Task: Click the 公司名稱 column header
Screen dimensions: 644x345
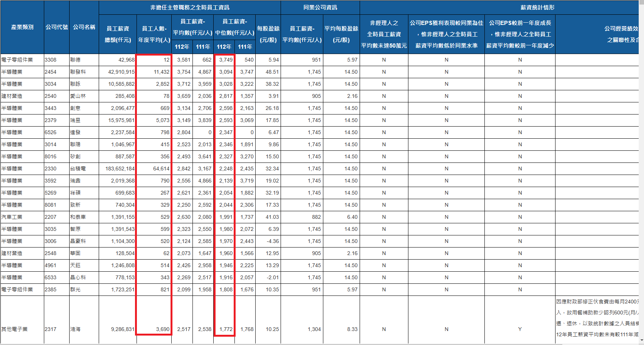Action: [84, 27]
